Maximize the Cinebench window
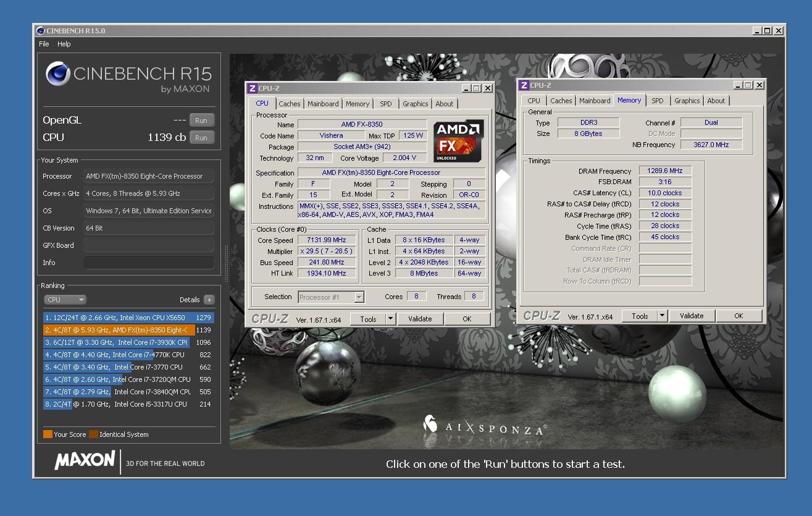 click(x=768, y=30)
